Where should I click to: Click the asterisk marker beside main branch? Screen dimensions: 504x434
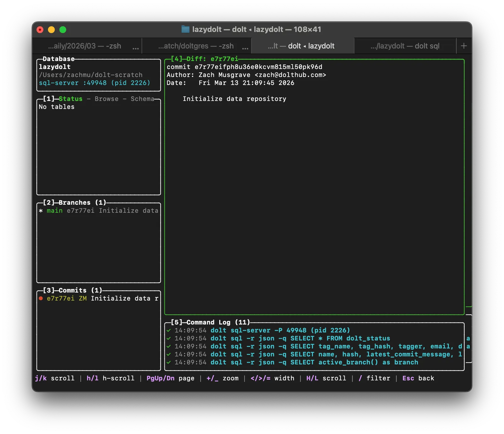(x=41, y=211)
